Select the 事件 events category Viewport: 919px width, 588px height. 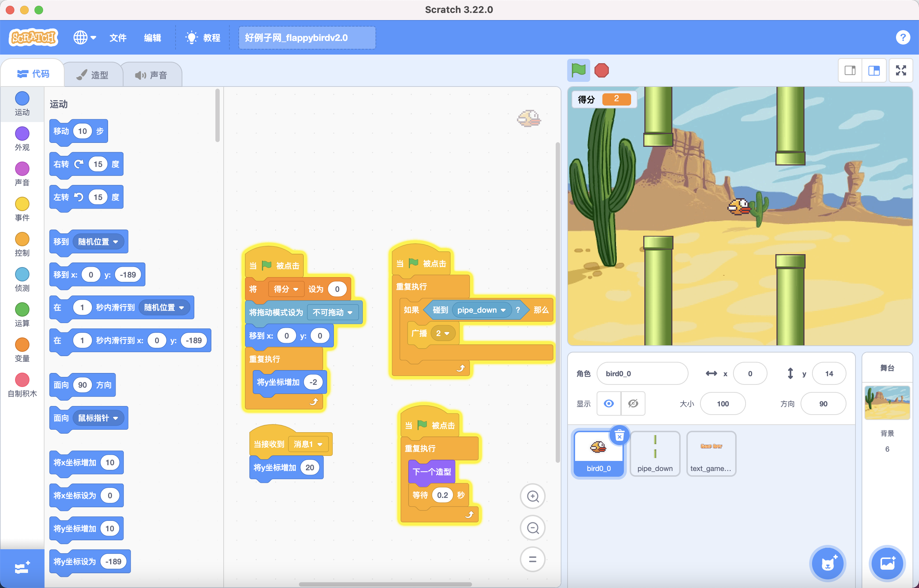pyautogui.click(x=22, y=209)
